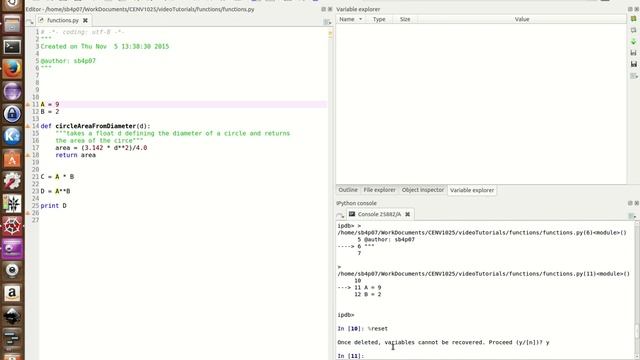Open the padlock application in launcher
The width and height of the screenshot is (640, 360).
[12, 113]
